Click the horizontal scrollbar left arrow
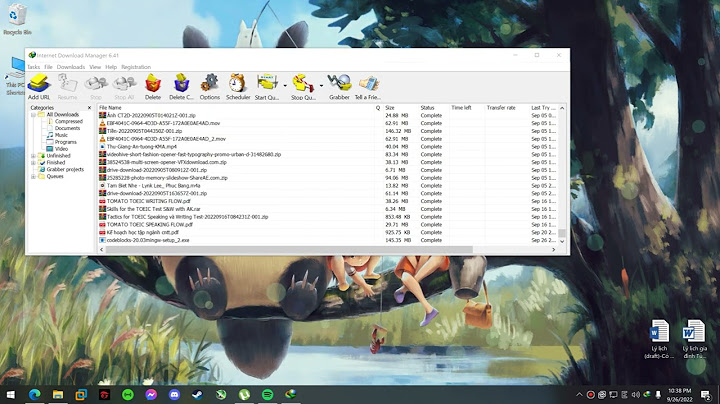The width and height of the screenshot is (720, 404). tap(101, 249)
